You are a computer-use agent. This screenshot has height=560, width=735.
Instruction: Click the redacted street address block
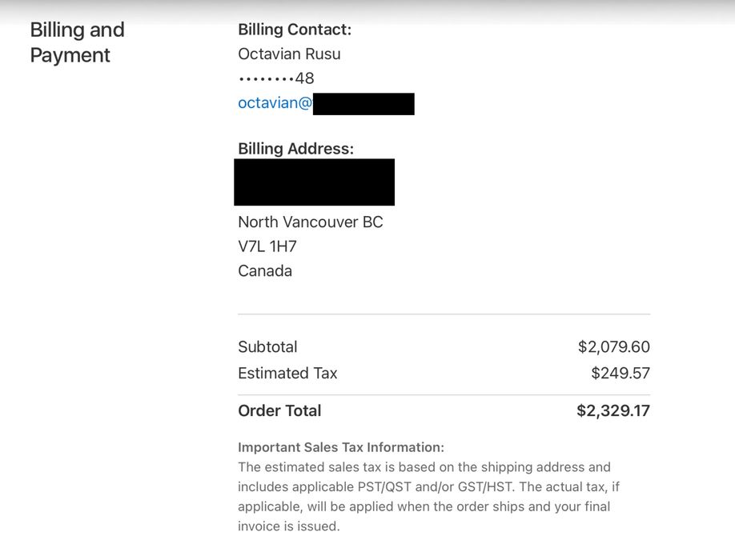(314, 182)
